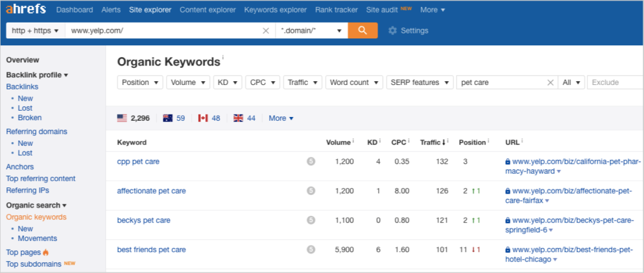This screenshot has width=644, height=273.
Task: Open Overview in sidebar
Action: click(x=23, y=60)
